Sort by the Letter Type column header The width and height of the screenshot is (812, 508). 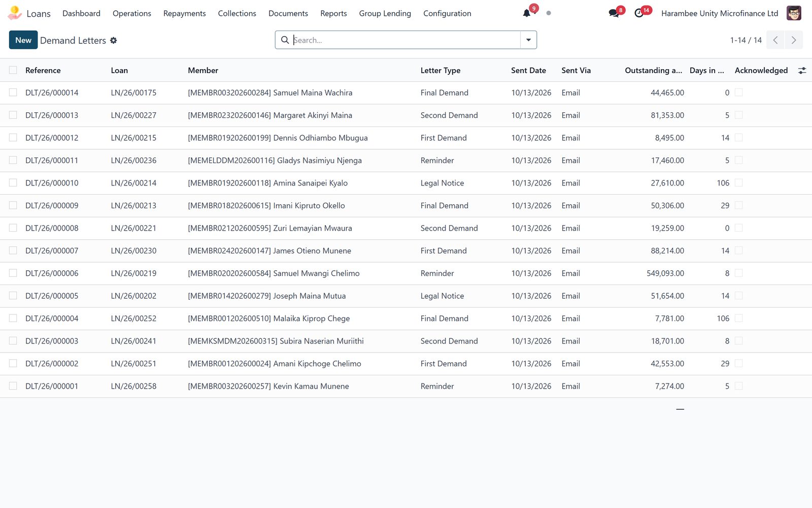[x=441, y=70]
